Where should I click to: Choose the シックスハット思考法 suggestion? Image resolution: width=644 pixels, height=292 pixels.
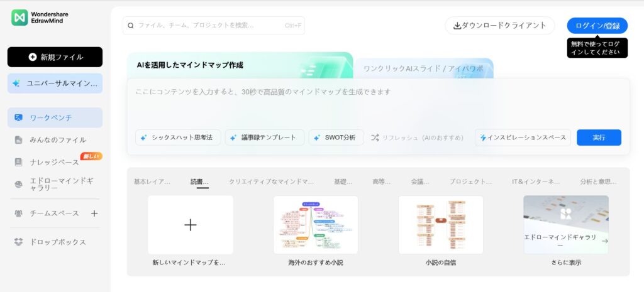pos(178,138)
